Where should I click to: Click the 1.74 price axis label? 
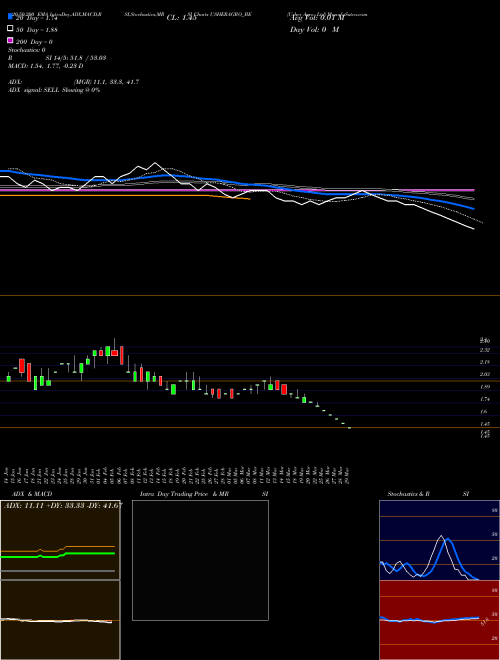point(484,399)
